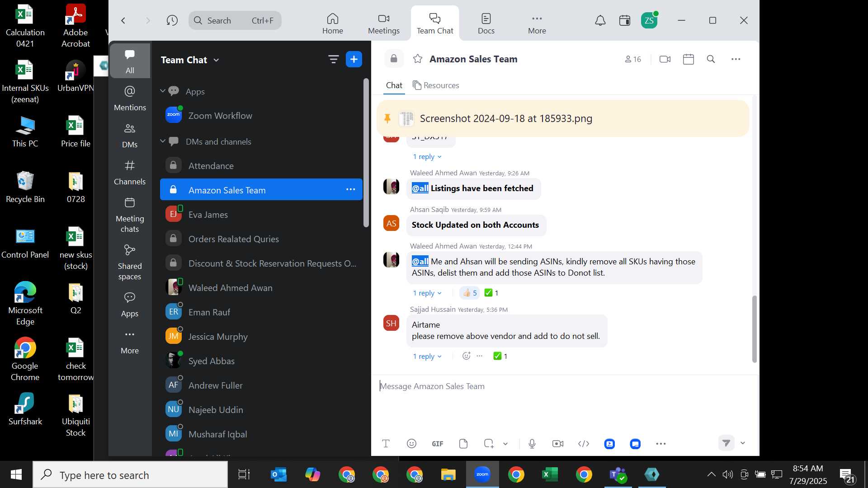Click the filter icon in Team Chat panel
Viewport: 868px width, 488px height.
[x=333, y=59]
